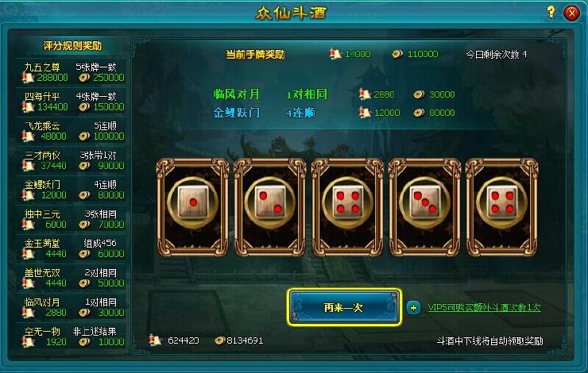Screen dimensions: 588x373
Task: Click the green plus icon beside the VIP5 link
Action: point(414,308)
